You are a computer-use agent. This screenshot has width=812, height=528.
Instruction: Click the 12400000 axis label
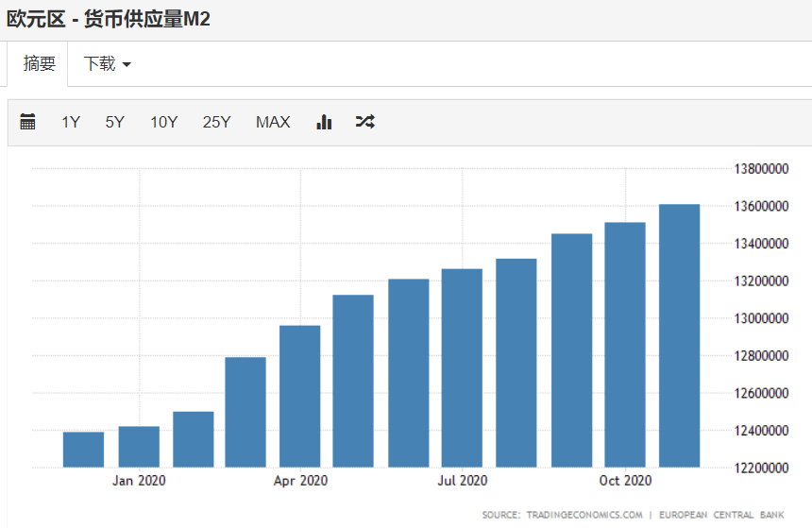tap(761, 431)
